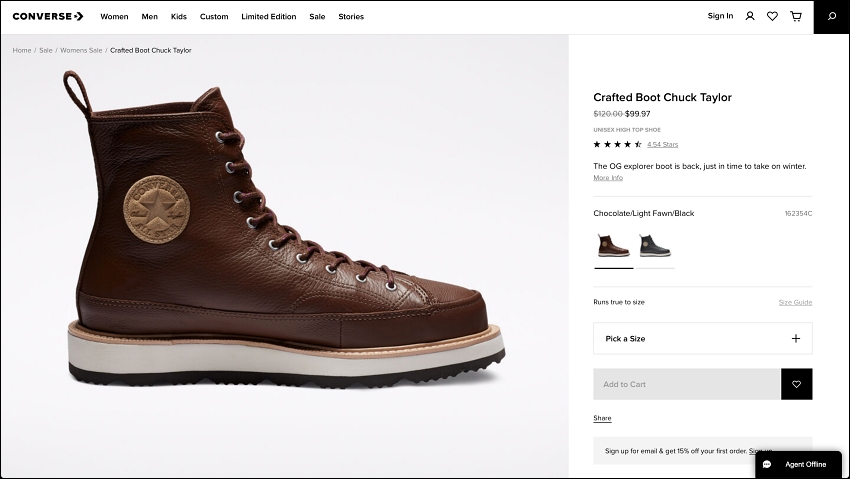Screen dimensions: 850x479
Task: Click the Add to Cart button
Action: tap(686, 384)
